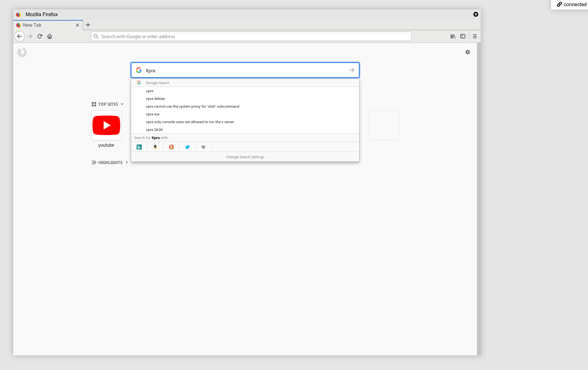The width and height of the screenshot is (588, 370).
Task: Select 'xpra cannot use the system proxy' suggestion
Action: 245,106
